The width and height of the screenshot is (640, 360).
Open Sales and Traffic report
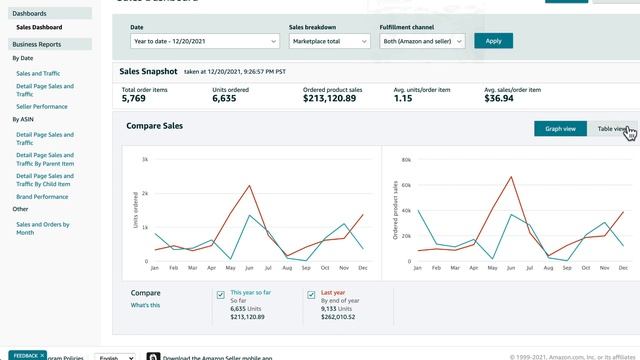coord(38,73)
